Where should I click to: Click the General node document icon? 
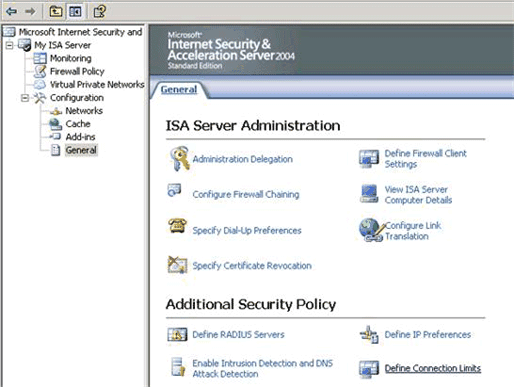tap(55, 150)
